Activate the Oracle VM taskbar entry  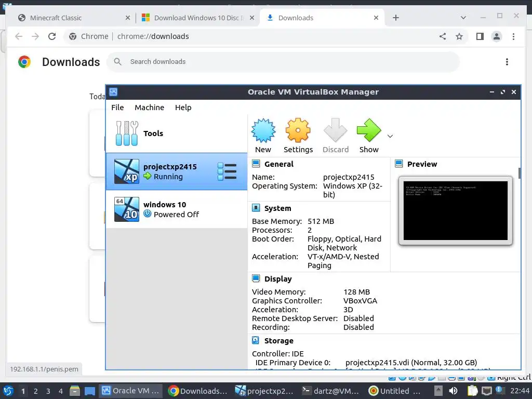pos(130,391)
